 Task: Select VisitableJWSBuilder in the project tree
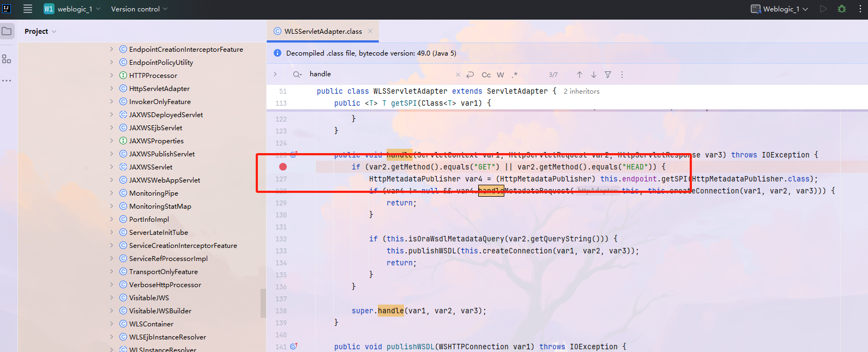pos(160,311)
